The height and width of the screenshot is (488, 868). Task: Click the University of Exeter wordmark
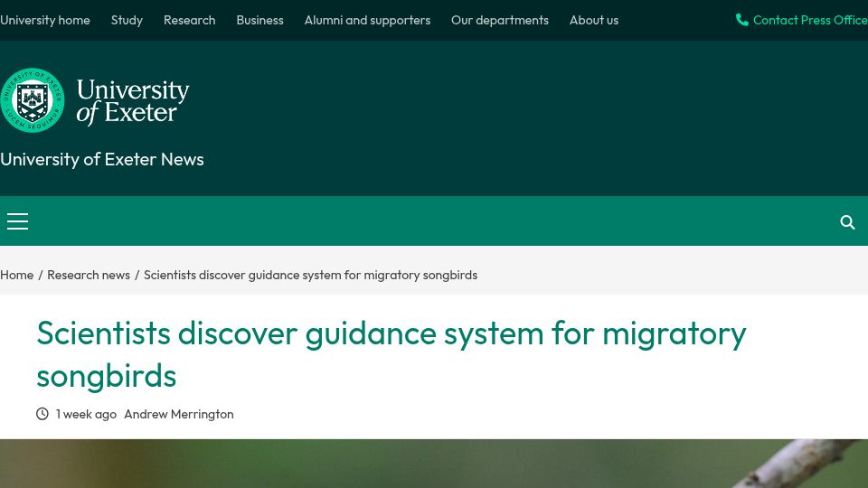tap(133, 101)
